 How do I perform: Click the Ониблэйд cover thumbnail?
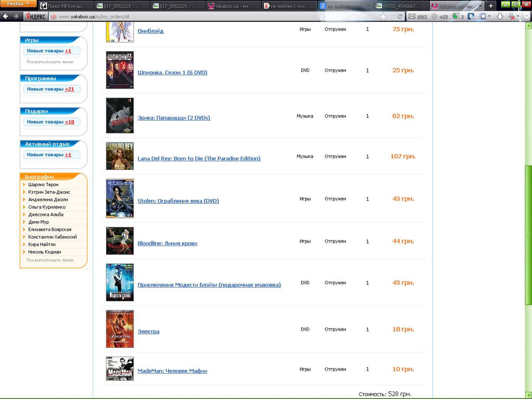pyautogui.click(x=120, y=32)
